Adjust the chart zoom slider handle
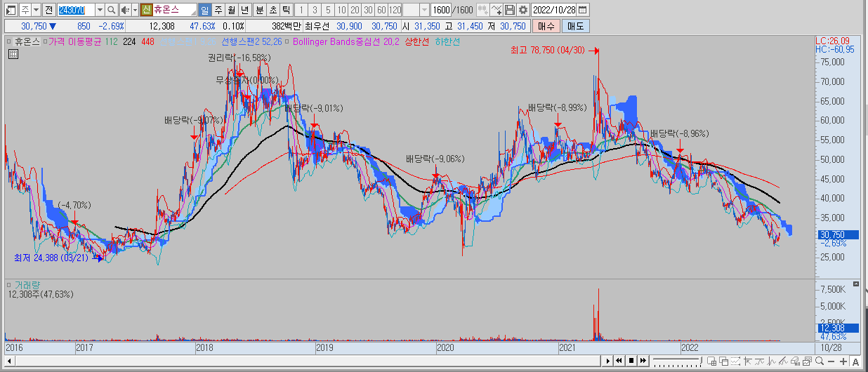 [x=701, y=360]
